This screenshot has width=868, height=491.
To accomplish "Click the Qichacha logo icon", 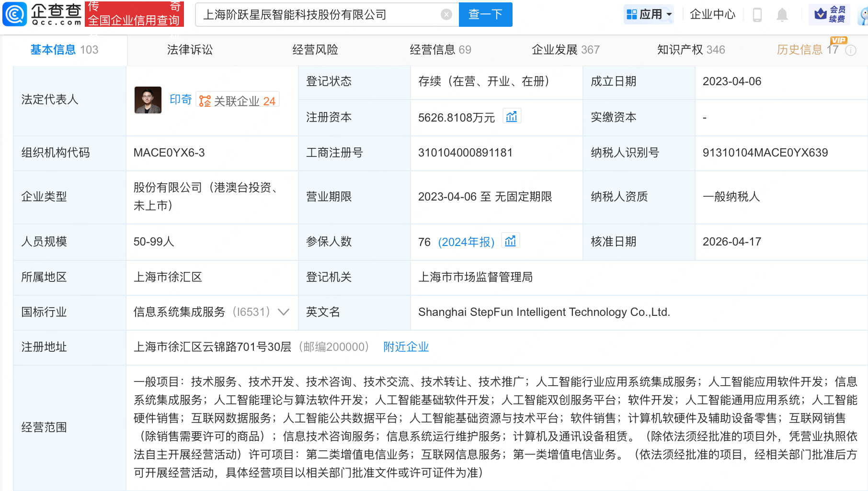I will 15,14.
